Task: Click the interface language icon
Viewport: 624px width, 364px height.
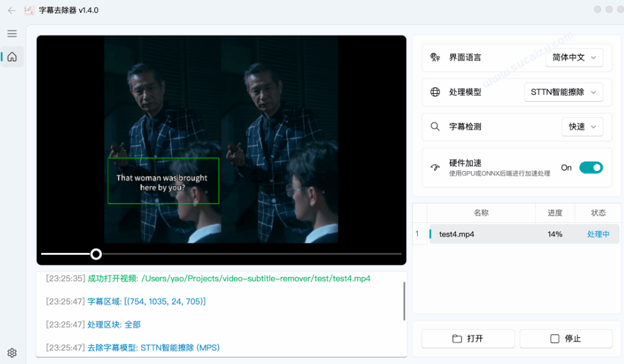Action: coord(435,57)
